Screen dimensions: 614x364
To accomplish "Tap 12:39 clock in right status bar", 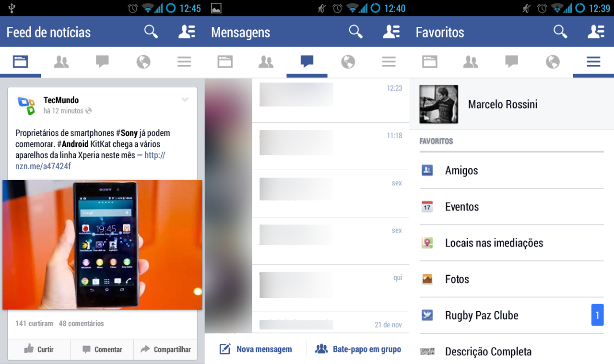I will [x=599, y=8].
